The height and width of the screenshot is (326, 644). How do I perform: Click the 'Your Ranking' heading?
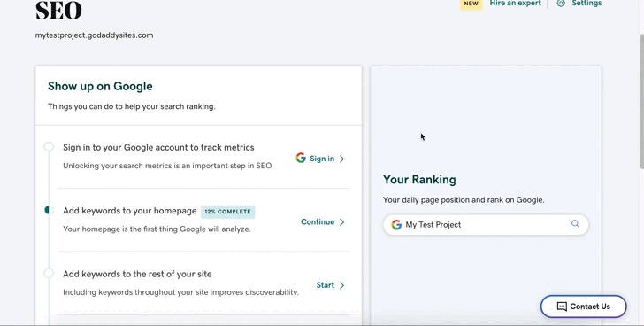click(x=419, y=180)
